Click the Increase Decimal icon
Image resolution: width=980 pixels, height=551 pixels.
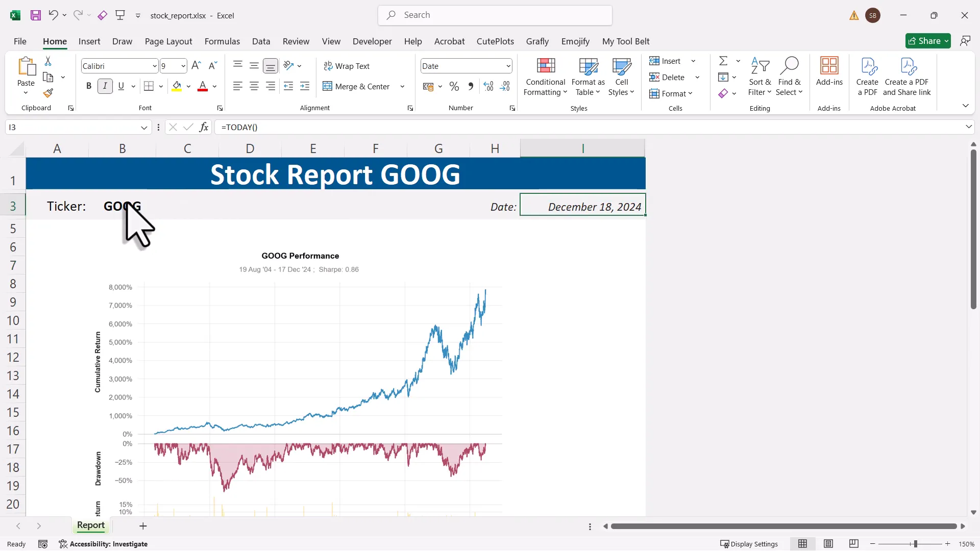[x=488, y=86]
